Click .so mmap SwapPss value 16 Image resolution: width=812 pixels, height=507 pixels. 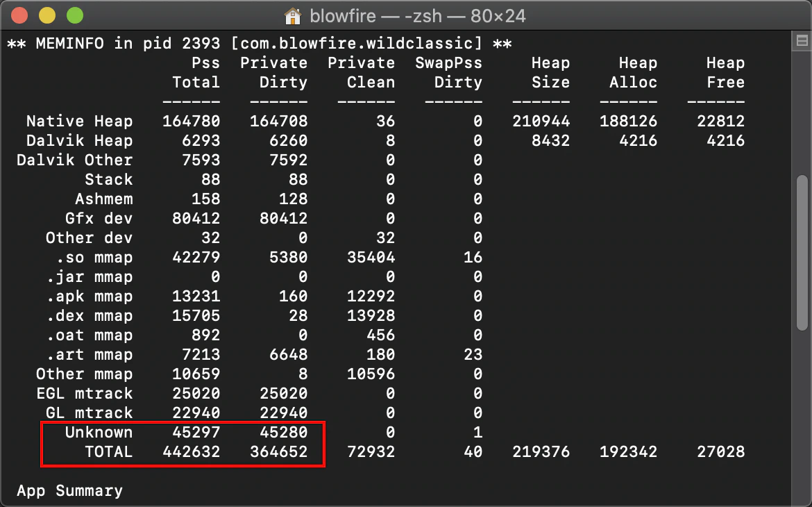pos(473,257)
